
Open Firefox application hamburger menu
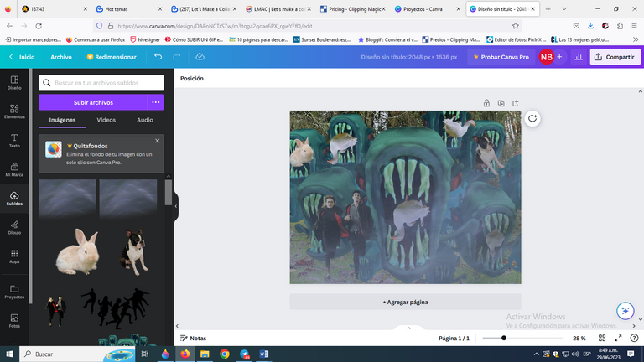click(x=635, y=26)
